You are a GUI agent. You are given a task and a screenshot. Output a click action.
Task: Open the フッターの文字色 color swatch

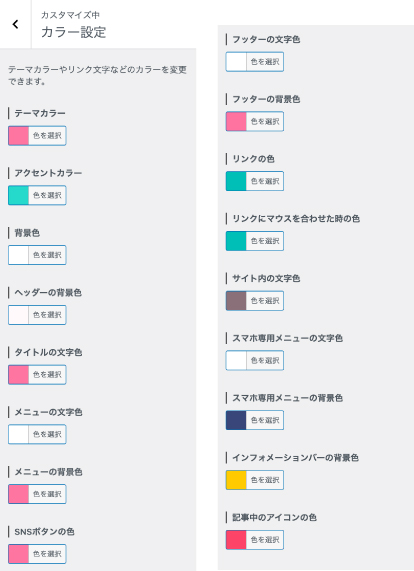point(236,62)
